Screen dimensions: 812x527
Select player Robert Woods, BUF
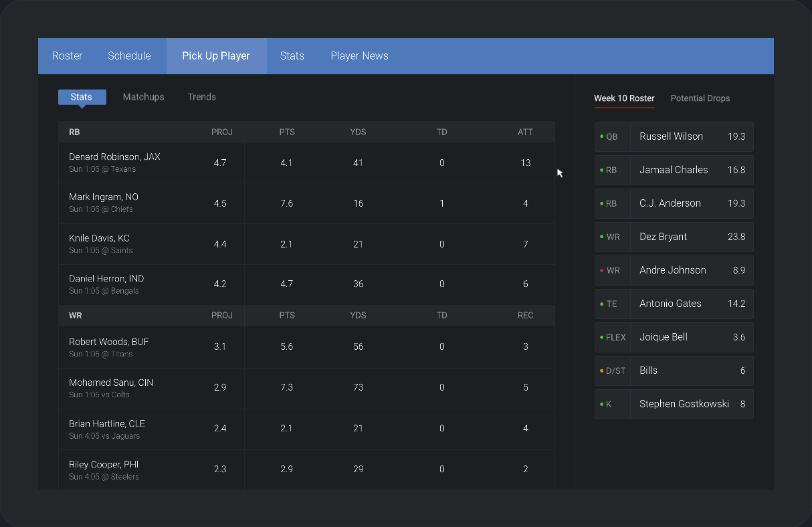pos(109,342)
